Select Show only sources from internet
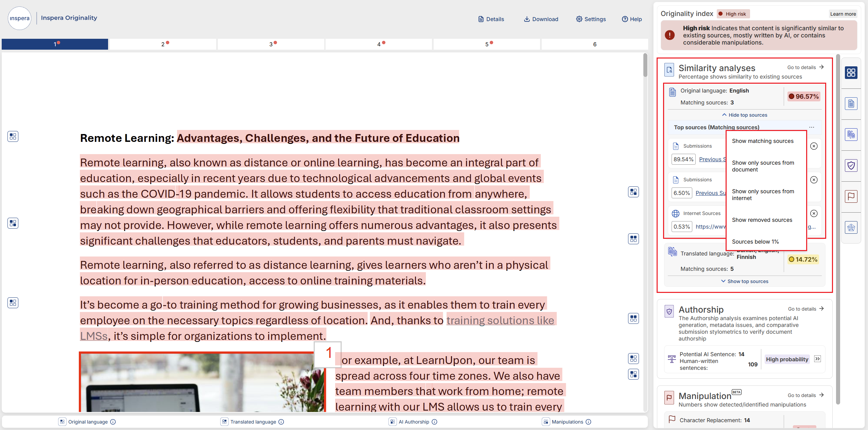 [763, 195]
